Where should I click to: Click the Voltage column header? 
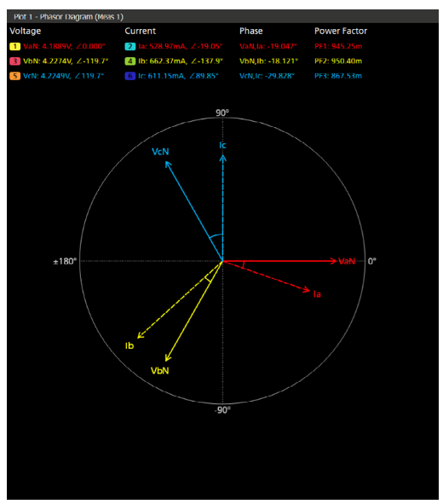click(x=26, y=31)
